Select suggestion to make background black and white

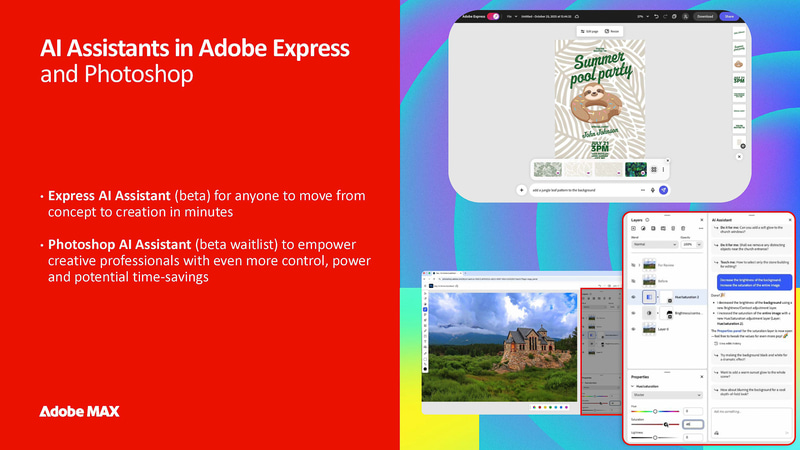tap(752, 357)
